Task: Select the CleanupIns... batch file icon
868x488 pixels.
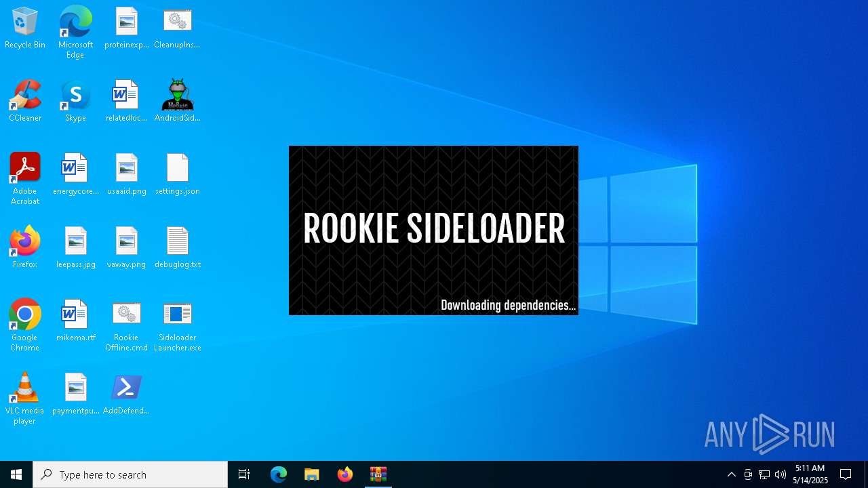Action: (177, 28)
